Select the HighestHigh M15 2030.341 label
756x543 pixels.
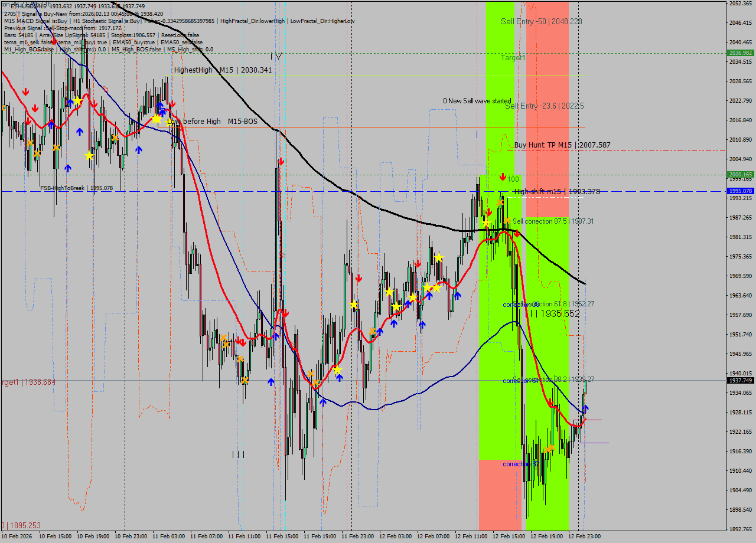[223, 70]
